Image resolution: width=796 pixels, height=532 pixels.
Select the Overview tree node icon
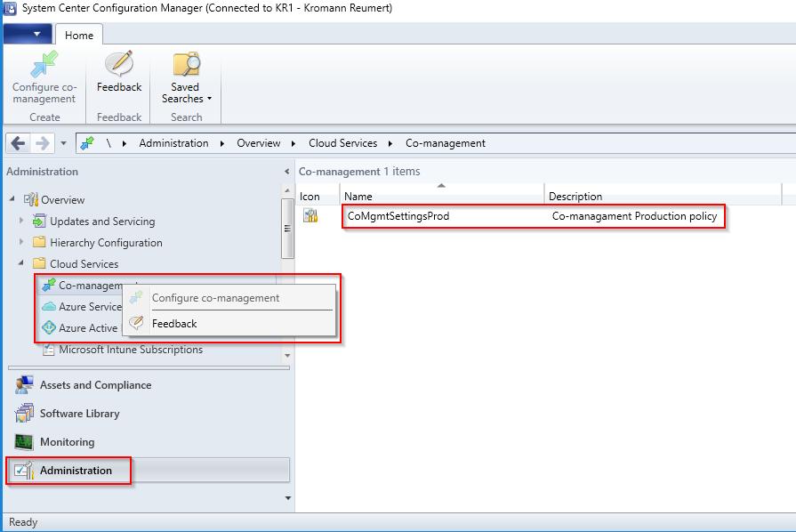point(31,199)
